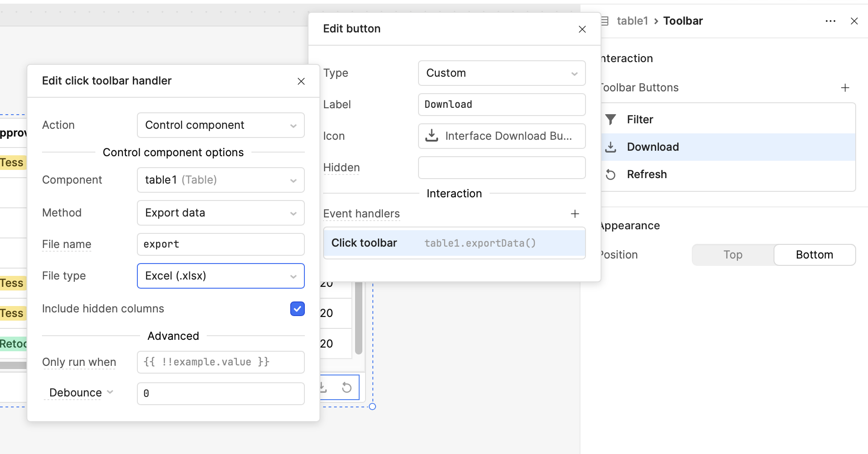Click the refresh icon in table toolbar

(347, 388)
